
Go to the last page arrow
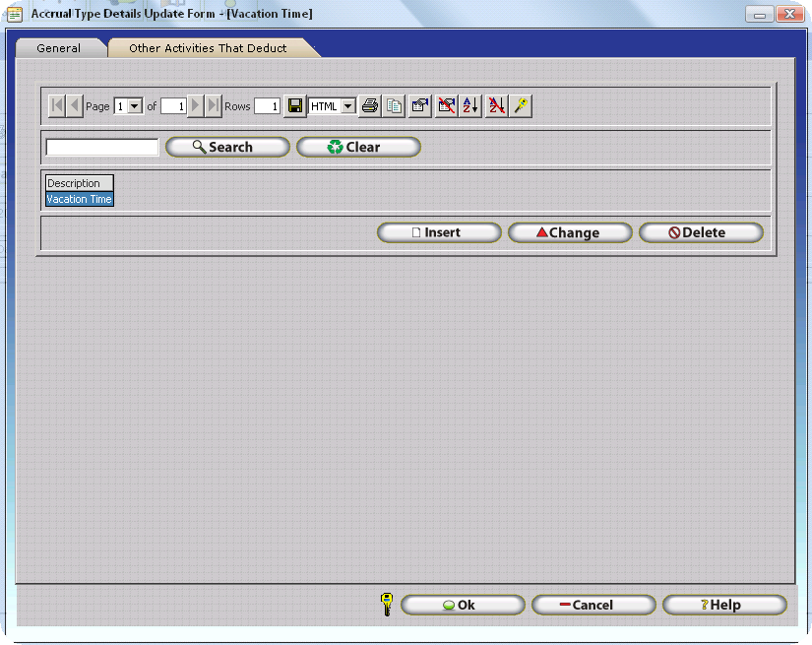click(213, 106)
